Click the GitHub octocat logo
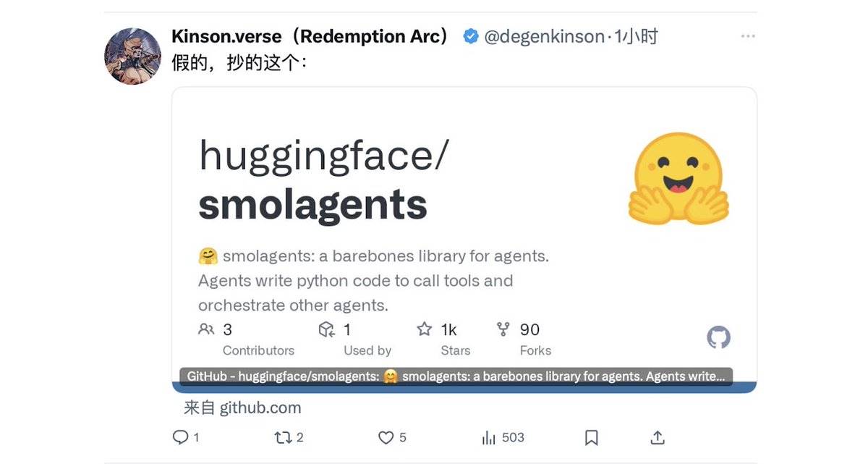 point(718,337)
